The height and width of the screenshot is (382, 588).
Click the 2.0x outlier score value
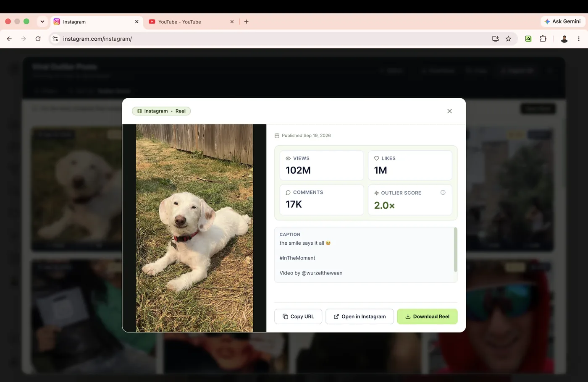(384, 205)
